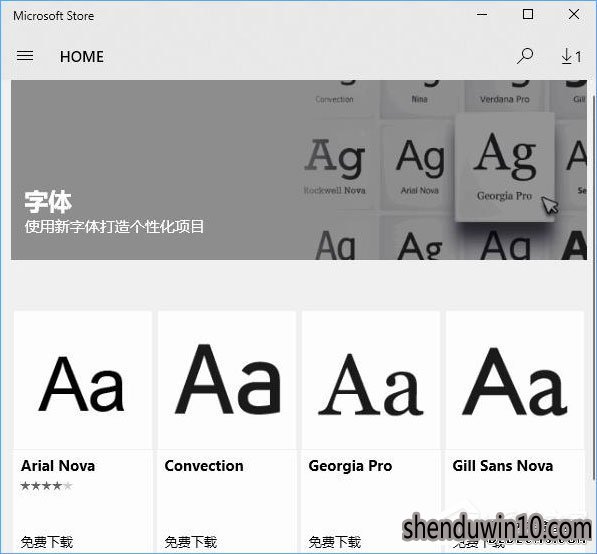The height and width of the screenshot is (554, 597).
Task: Click the Georgia Pro title link
Action: [350, 466]
